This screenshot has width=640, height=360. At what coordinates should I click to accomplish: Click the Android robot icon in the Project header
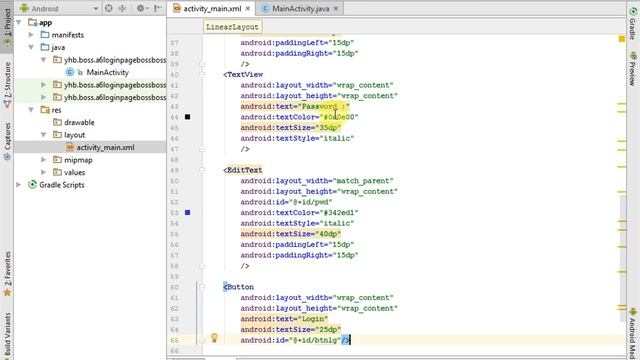24,8
